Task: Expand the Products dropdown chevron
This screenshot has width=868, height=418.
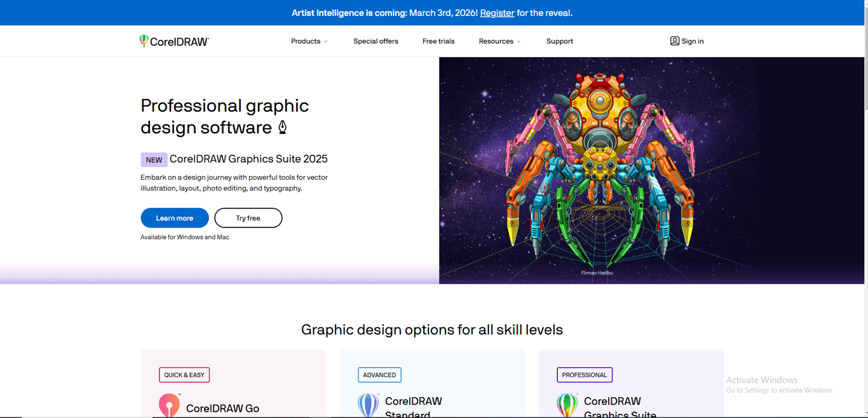Action: click(x=326, y=41)
